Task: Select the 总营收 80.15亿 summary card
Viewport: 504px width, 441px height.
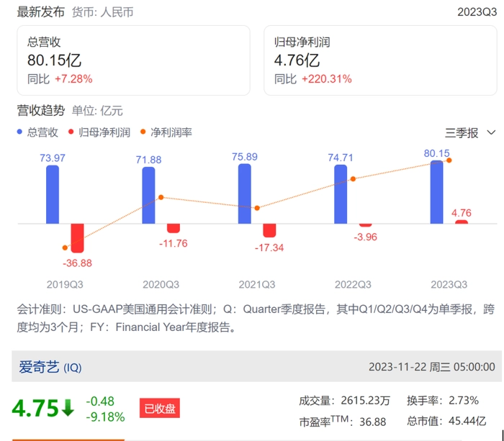Action: point(133,60)
